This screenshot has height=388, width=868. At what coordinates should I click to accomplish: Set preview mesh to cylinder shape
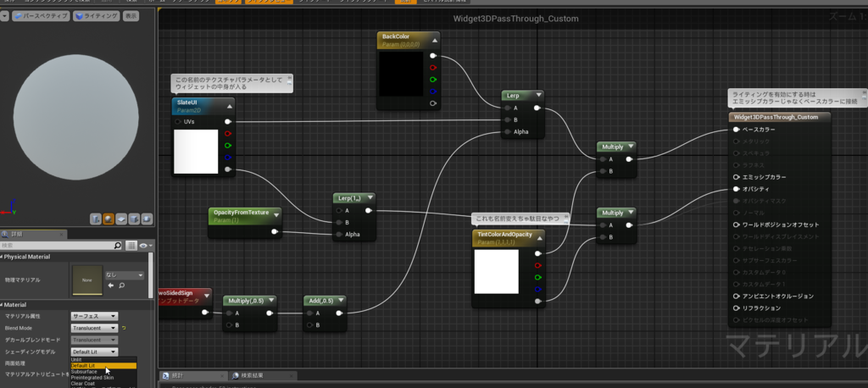(x=95, y=219)
